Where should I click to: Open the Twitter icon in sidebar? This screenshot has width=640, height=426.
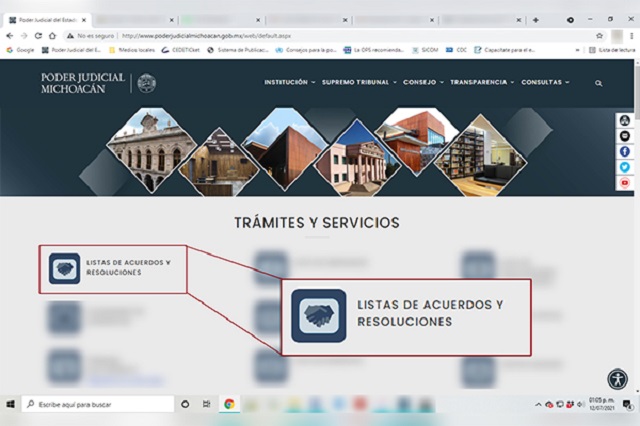coord(624,167)
